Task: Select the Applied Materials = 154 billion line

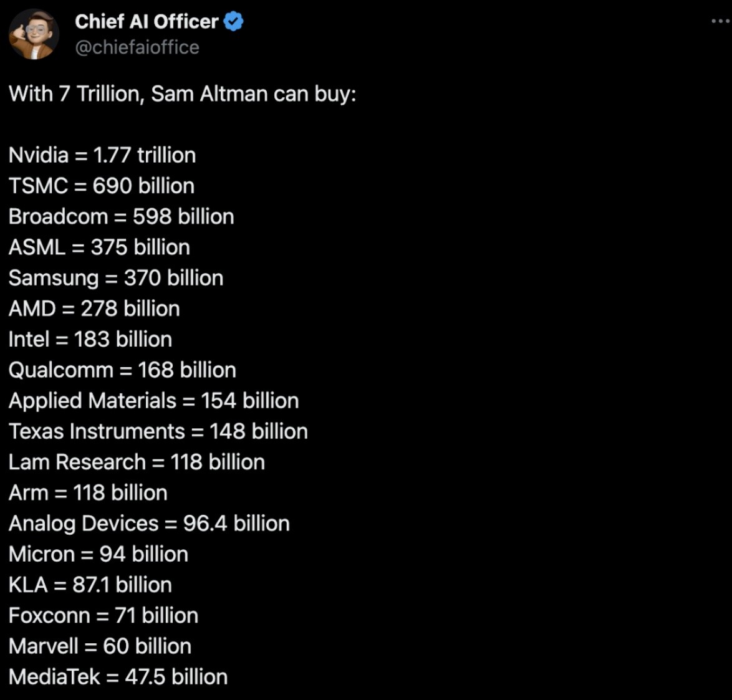Action: (x=154, y=401)
